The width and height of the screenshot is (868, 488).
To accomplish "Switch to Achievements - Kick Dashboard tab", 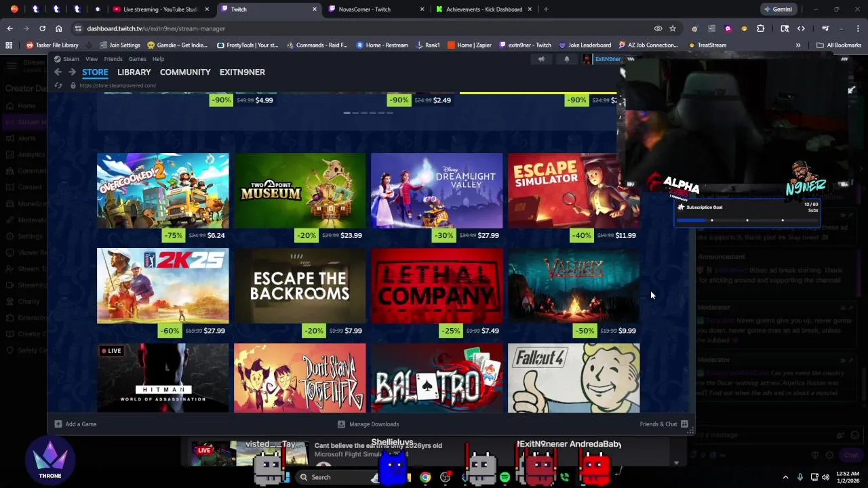I will click(484, 9).
